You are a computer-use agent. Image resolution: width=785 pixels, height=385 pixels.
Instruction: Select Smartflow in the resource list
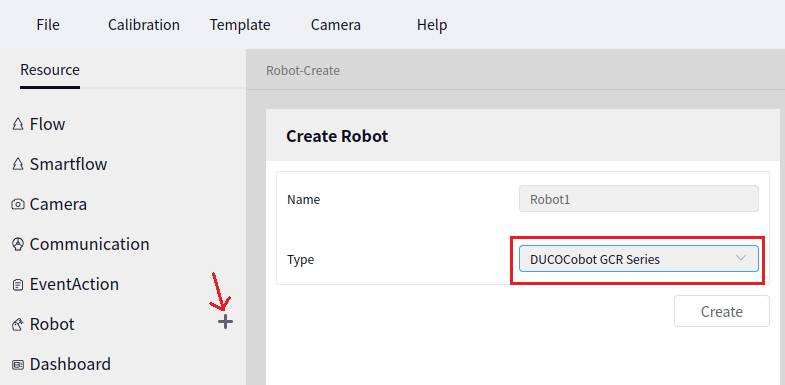click(68, 164)
